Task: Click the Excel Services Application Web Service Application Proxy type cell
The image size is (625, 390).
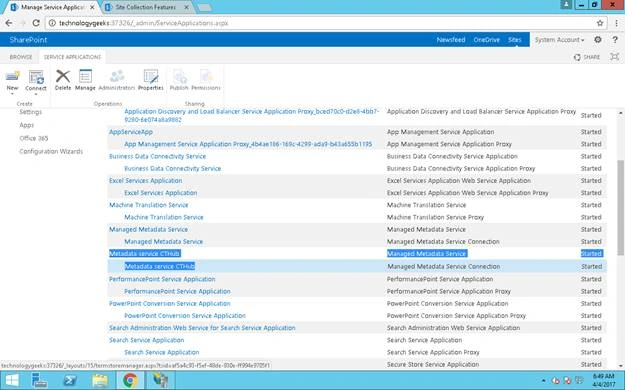Action: [x=468, y=193]
